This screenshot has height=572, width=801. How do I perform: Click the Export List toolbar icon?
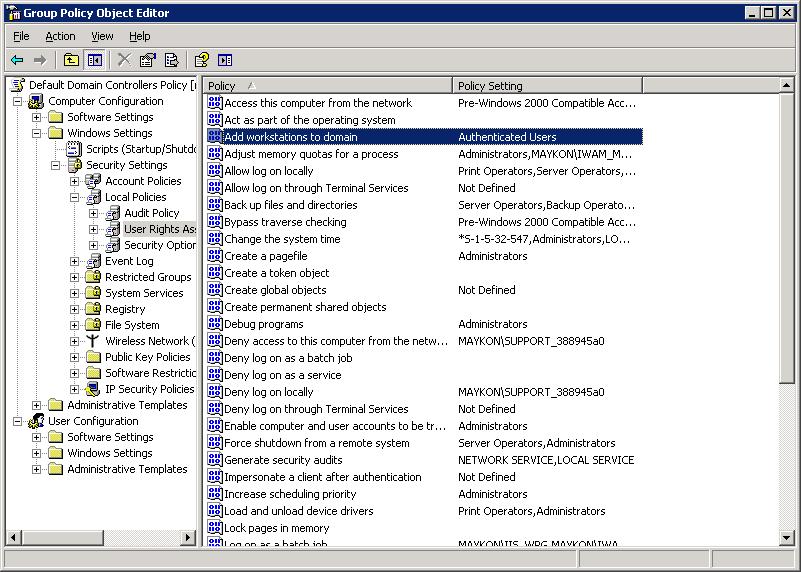(171, 60)
